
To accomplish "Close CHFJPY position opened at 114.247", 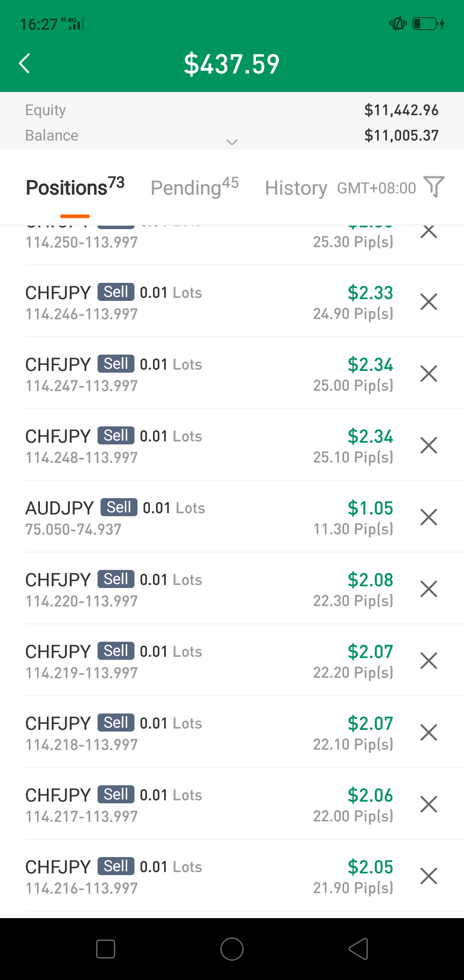I will pyautogui.click(x=428, y=374).
